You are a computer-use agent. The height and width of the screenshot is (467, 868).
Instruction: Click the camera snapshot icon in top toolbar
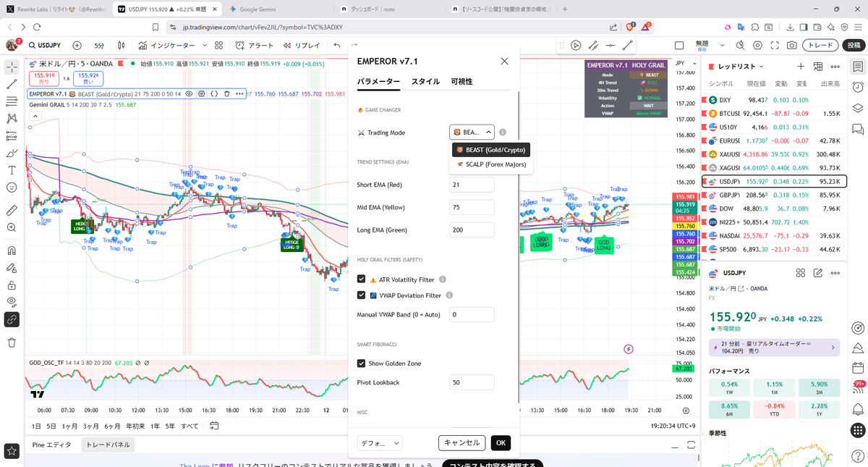pyautogui.click(x=792, y=45)
